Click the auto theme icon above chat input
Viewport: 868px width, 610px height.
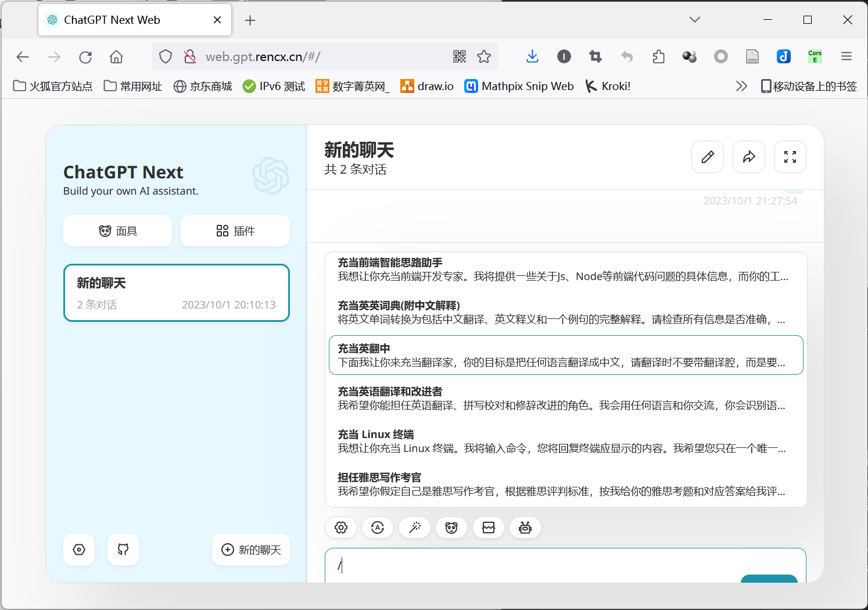click(378, 528)
